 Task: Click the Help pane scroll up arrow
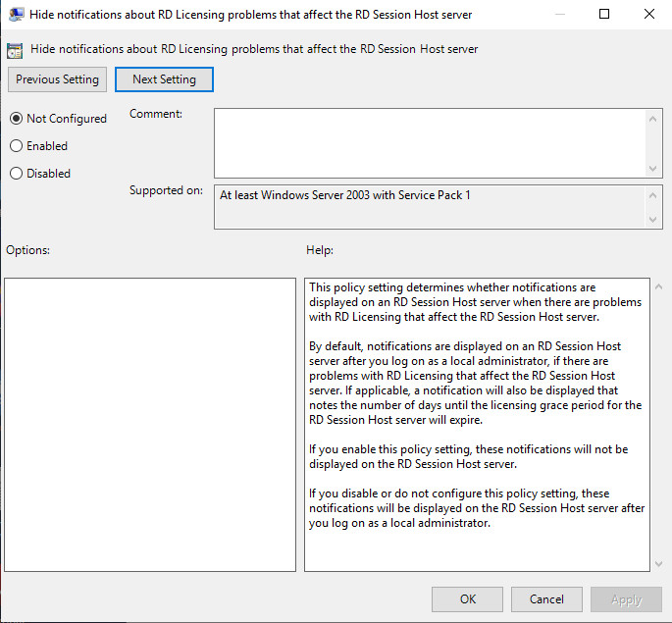tap(656, 286)
